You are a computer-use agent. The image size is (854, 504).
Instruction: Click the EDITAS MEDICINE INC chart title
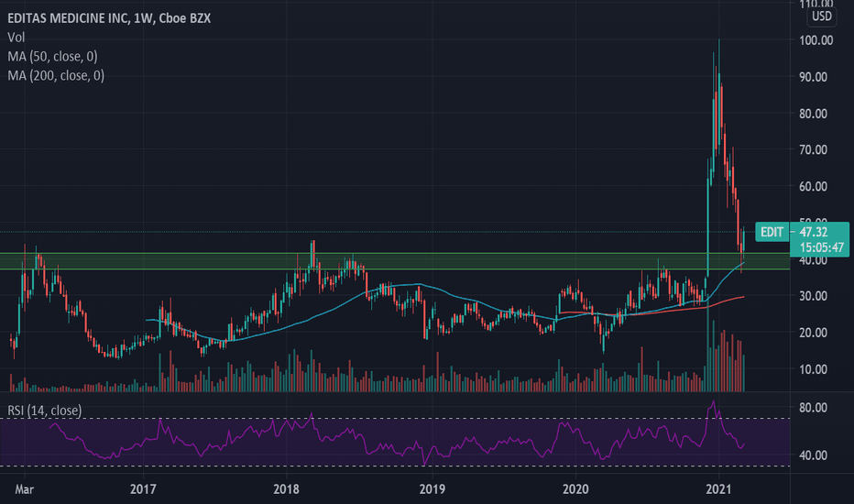click(x=109, y=18)
